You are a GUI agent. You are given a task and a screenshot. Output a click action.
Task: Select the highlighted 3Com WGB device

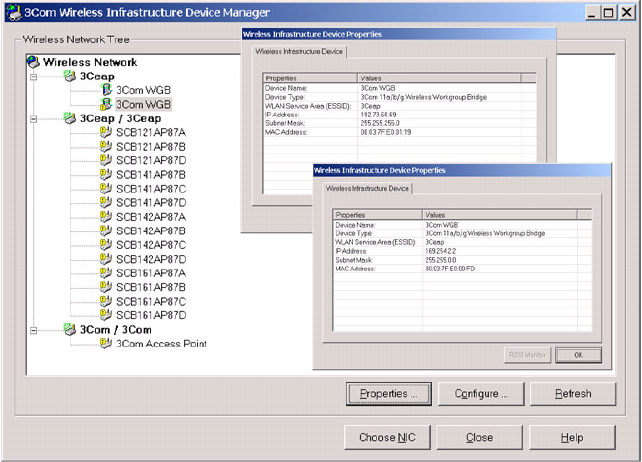pyautogui.click(x=143, y=104)
